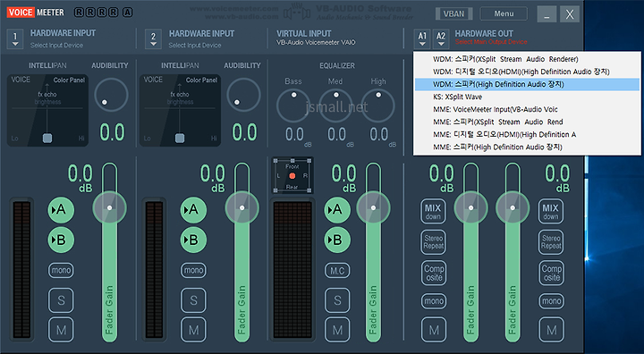Image resolution: width=644 pixels, height=354 pixels.
Task: Enable mono on left output bus
Action: coord(434,301)
